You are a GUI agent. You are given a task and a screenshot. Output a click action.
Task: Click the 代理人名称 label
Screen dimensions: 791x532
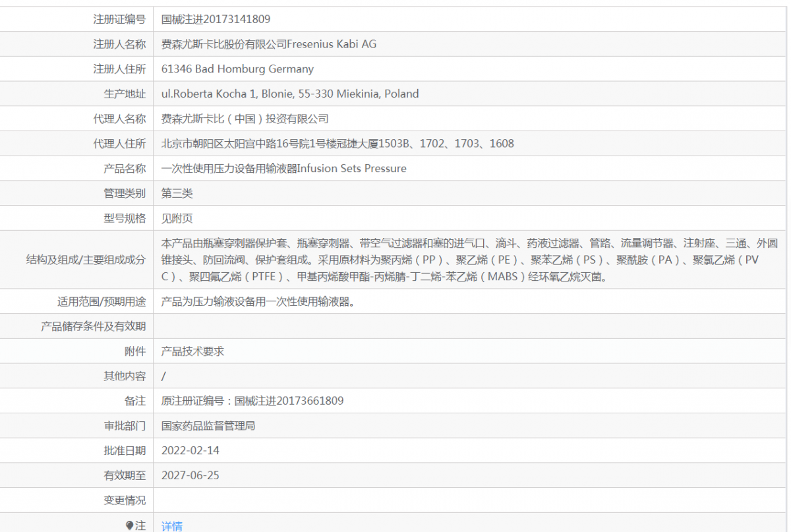click(119, 119)
